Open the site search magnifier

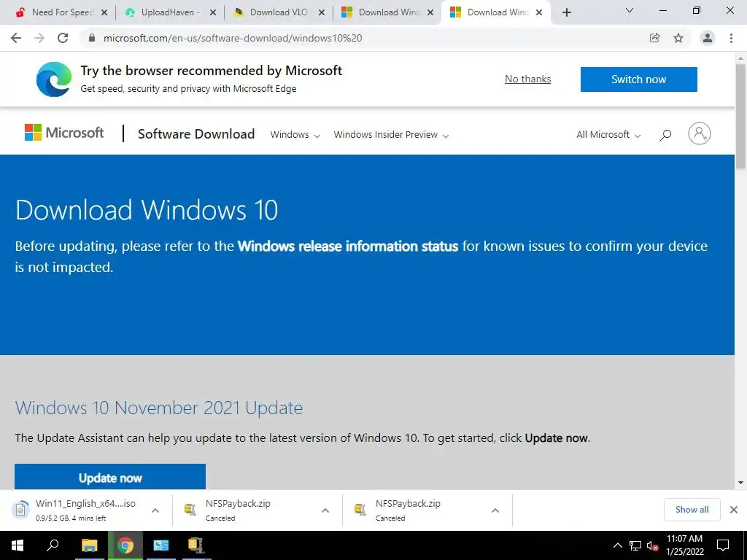665,135
